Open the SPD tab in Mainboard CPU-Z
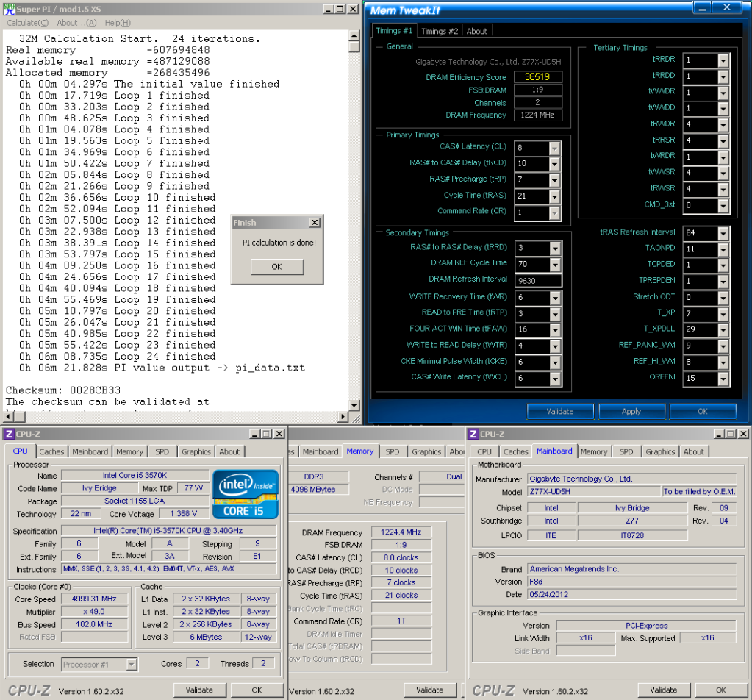The image size is (752, 700). [x=626, y=451]
